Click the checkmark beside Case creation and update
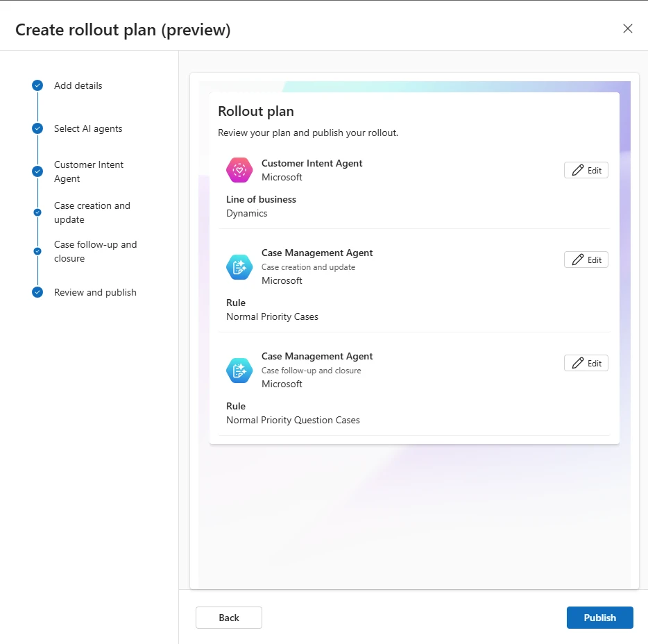 tap(37, 212)
